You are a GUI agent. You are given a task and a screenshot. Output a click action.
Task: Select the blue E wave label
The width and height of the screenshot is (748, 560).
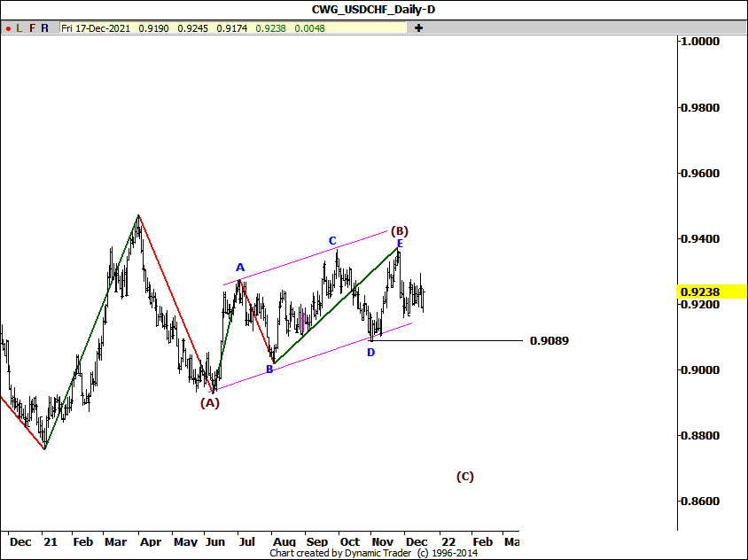coord(401,244)
